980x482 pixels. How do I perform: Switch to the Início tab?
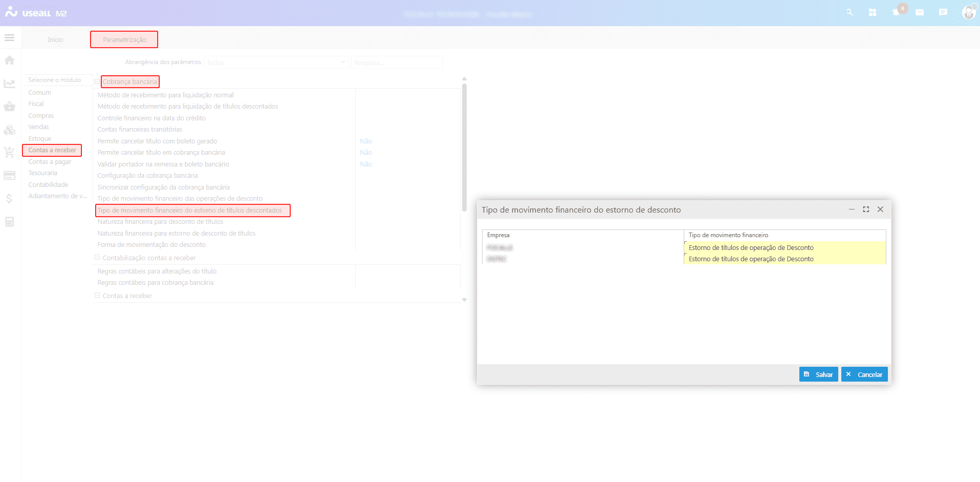[55, 40]
